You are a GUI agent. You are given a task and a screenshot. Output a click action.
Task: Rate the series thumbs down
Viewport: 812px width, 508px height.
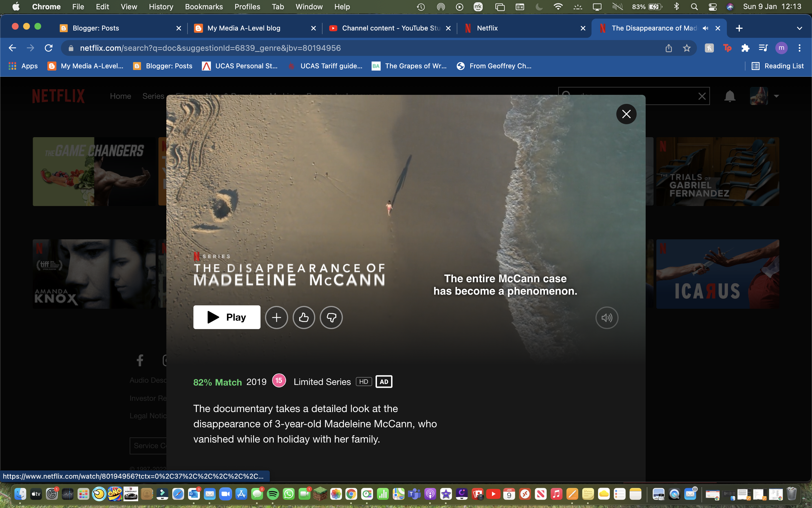coord(331,317)
